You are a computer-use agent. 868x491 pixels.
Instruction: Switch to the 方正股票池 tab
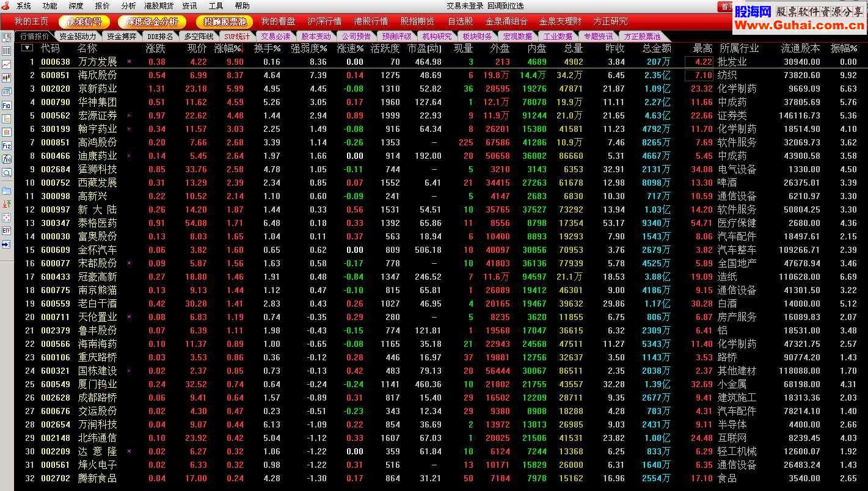pyautogui.click(x=642, y=37)
